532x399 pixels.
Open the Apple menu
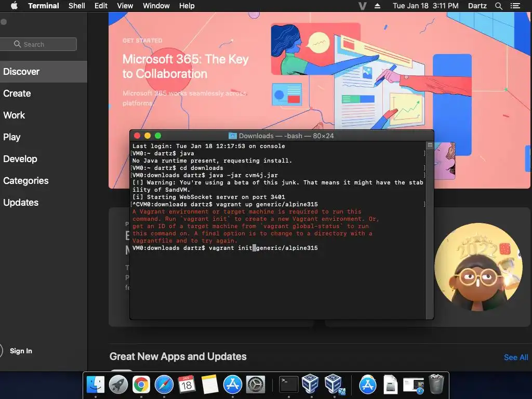(14, 6)
